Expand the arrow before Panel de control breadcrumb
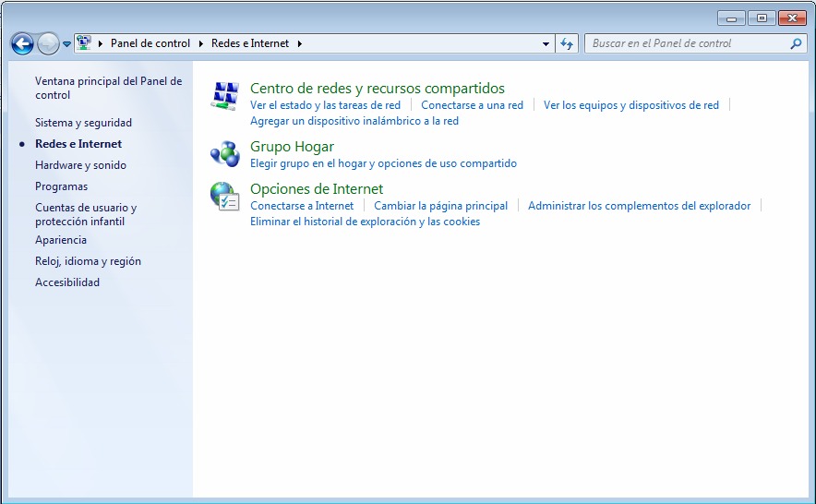 pyautogui.click(x=101, y=43)
